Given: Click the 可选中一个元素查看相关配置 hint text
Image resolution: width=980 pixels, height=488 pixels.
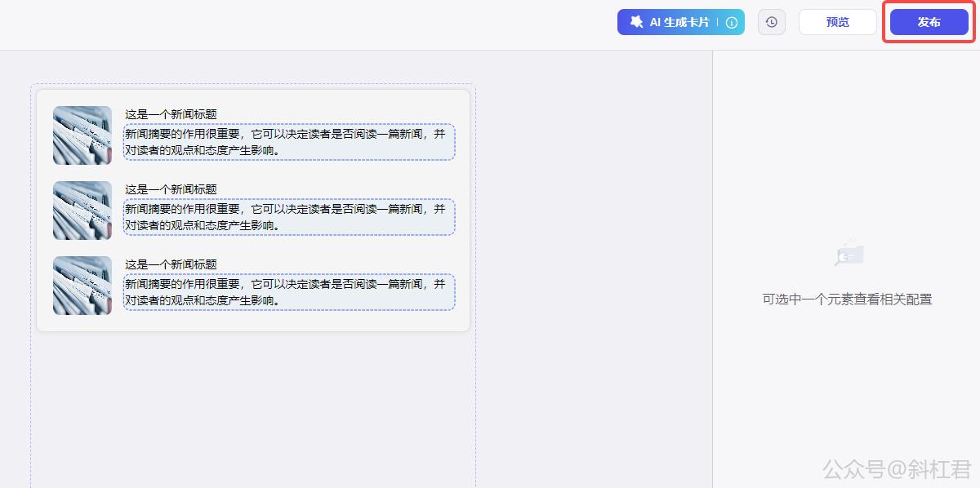Looking at the screenshot, I should (x=847, y=299).
